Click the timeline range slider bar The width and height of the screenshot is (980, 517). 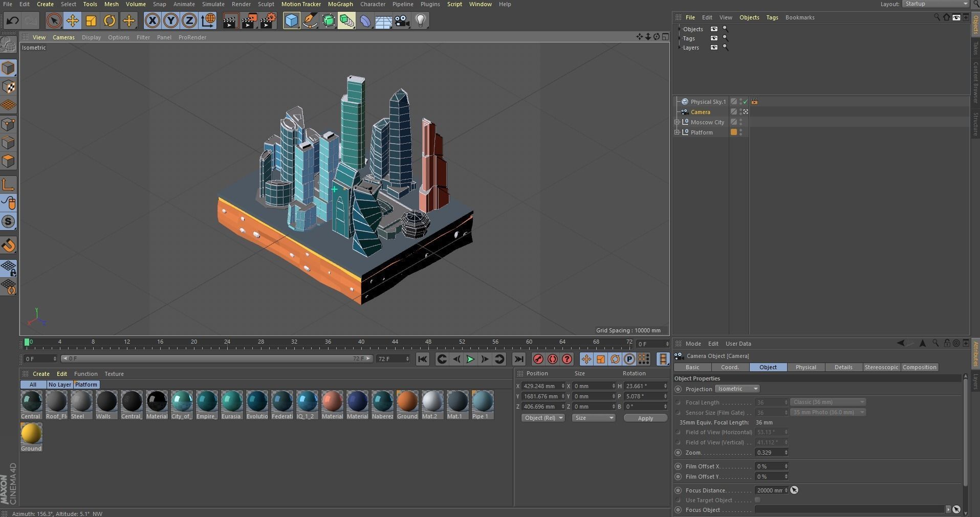pyautogui.click(x=217, y=359)
